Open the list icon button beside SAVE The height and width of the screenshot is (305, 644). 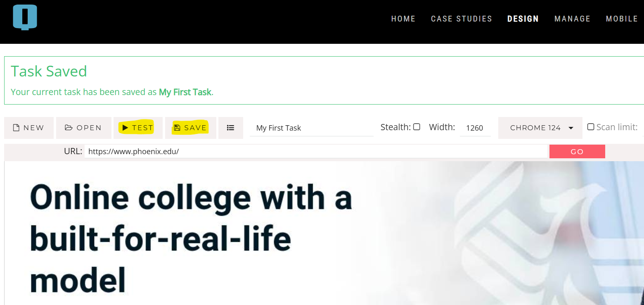231,128
